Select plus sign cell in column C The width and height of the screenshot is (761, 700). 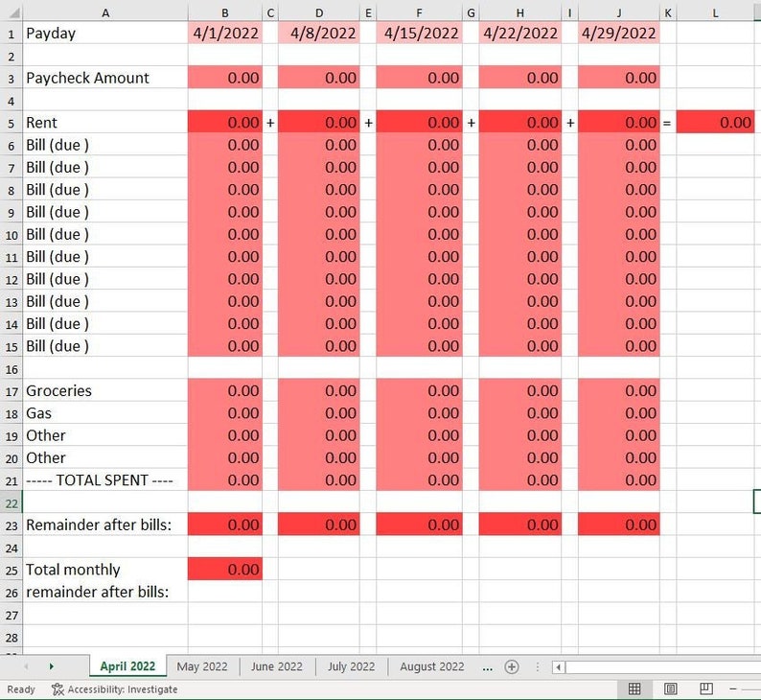pyautogui.click(x=270, y=123)
